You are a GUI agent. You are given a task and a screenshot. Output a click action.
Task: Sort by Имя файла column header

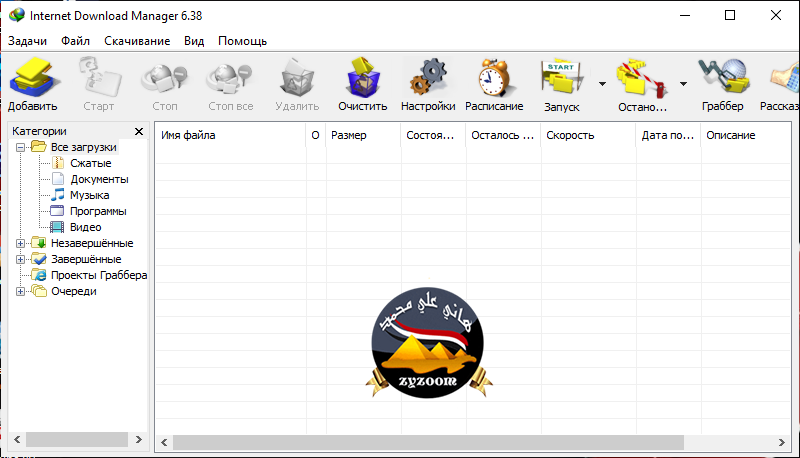point(230,135)
